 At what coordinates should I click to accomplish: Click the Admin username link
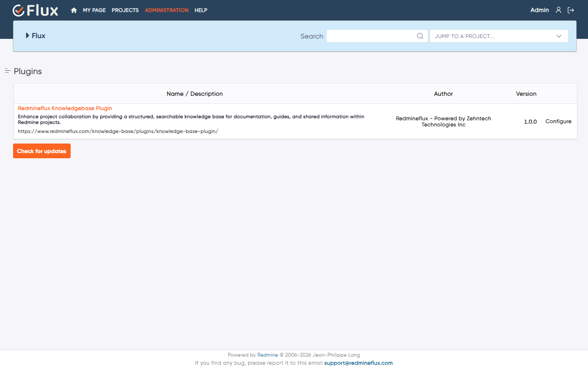[539, 10]
